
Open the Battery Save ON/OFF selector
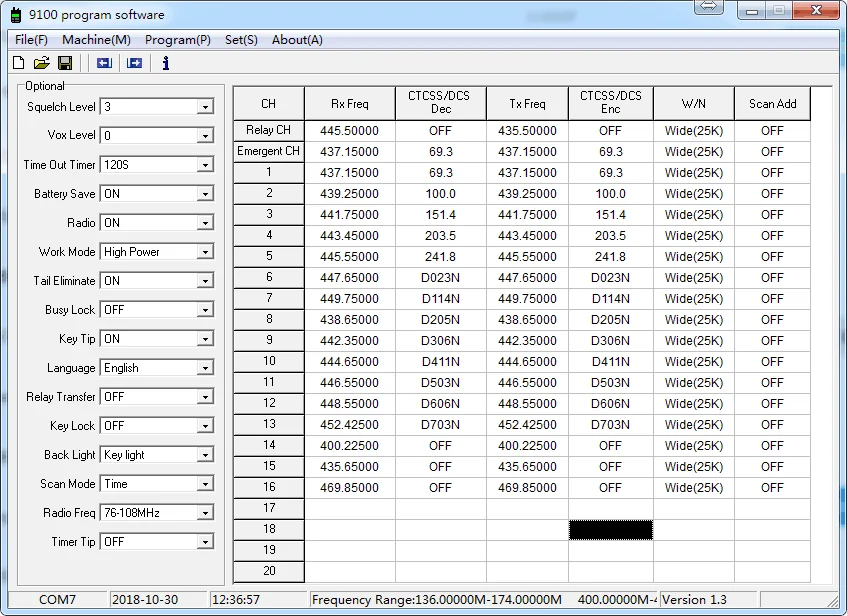pos(205,194)
